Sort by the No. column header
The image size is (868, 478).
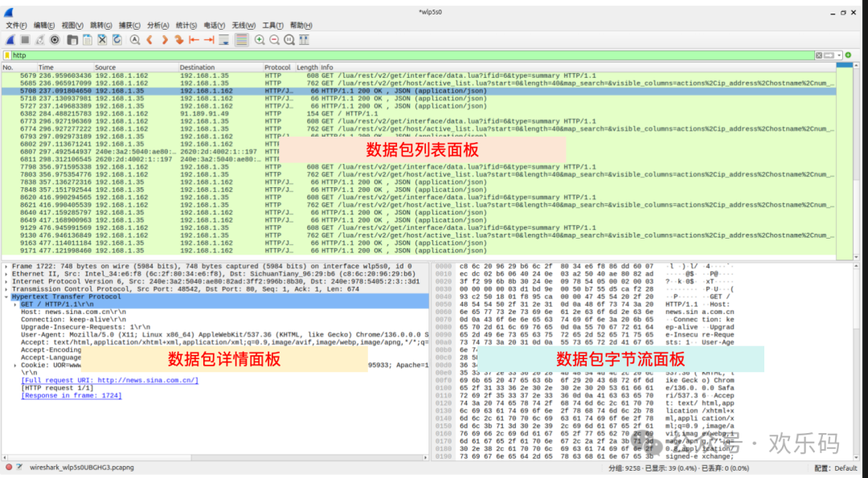(x=18, y=67)
